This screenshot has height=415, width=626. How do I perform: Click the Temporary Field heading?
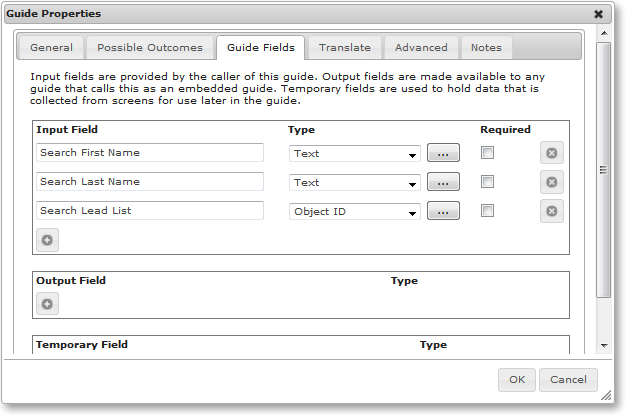[82, 344]
